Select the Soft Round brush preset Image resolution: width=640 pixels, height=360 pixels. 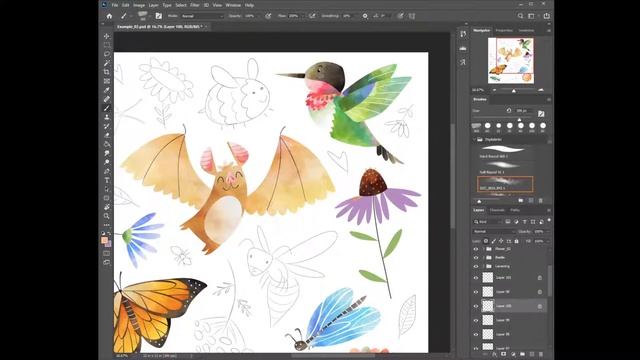pyautogui.click(x=505, y=168)
